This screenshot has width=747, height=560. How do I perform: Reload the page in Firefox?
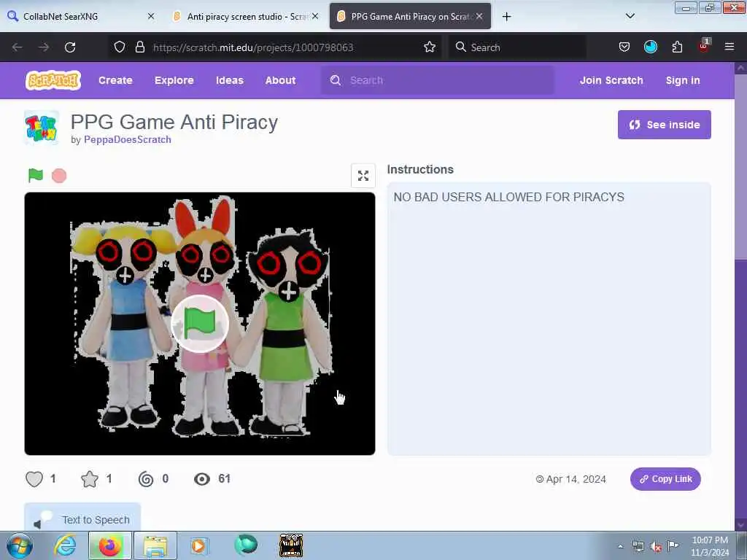coord(70,47)
